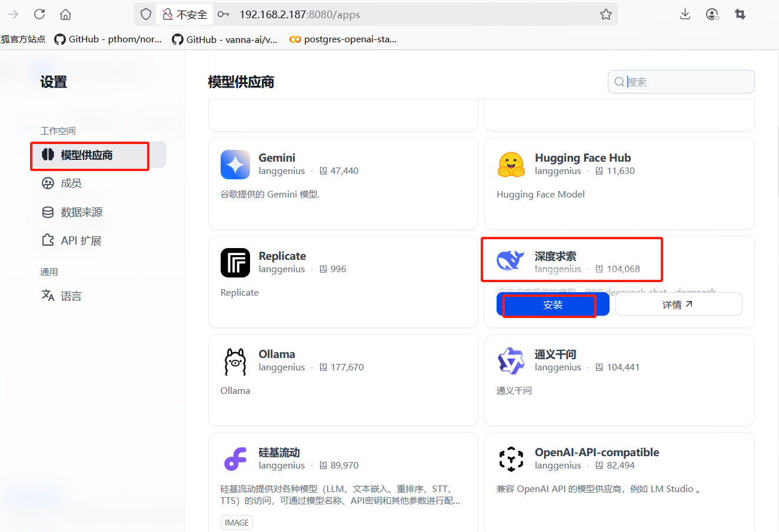
Task: Click Ollama download count 177,670
Action: click(x=347, y=367)
